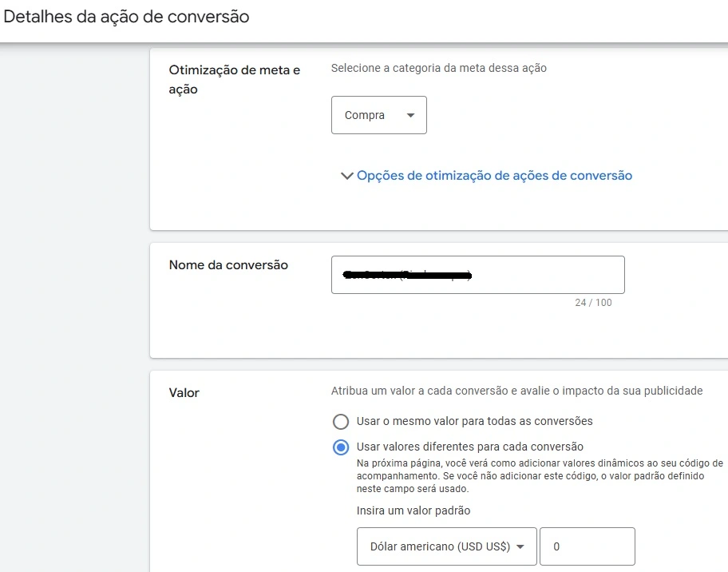Click "Selecione a categoria da meta dessa ação" text
Viewport: 728px width, 572px height.
click(438, 68)
